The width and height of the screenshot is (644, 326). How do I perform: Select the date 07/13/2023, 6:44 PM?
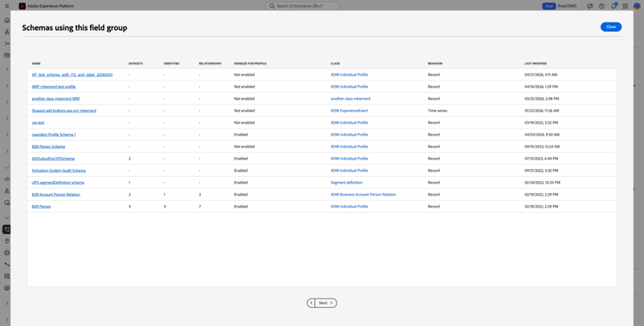click(541, 159)
